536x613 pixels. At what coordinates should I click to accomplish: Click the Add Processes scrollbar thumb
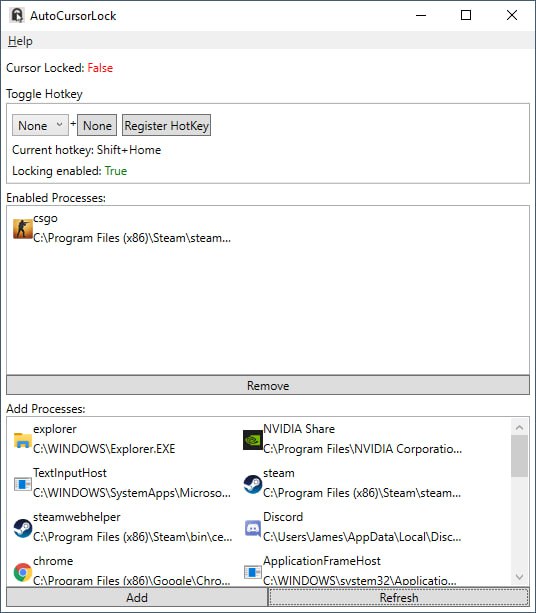520,456
